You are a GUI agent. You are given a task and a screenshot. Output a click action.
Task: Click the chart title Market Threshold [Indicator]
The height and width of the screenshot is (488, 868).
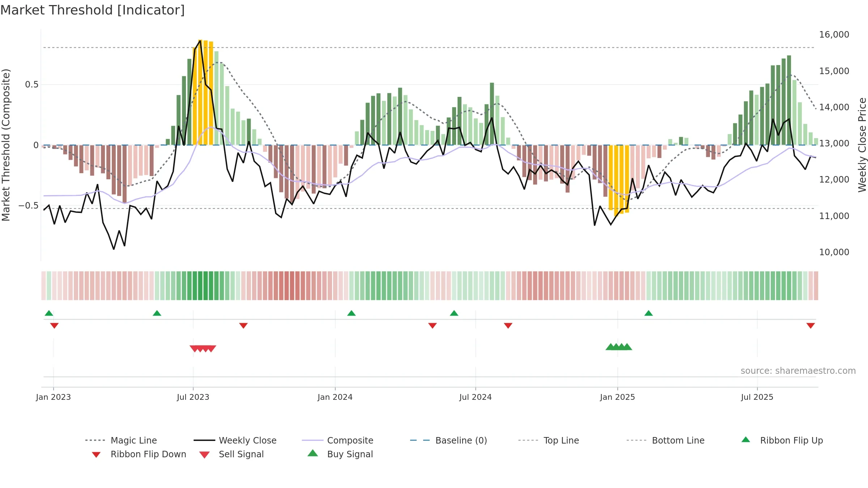tap(93, 10)
